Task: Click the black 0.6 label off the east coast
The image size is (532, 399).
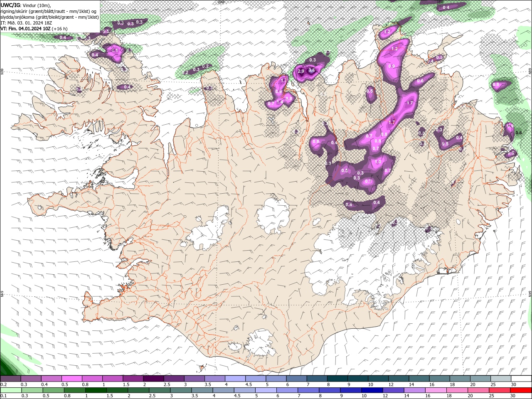Action: pos(518,133)
